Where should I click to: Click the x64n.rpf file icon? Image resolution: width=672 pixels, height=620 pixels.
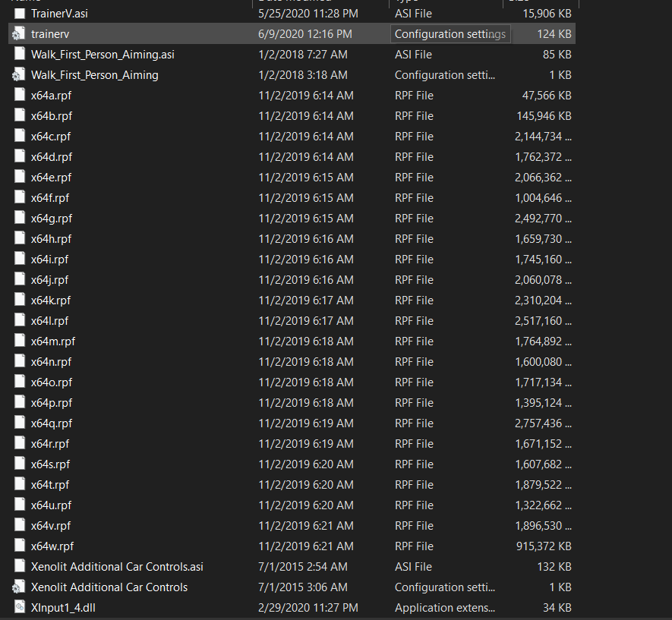[20, 361]
